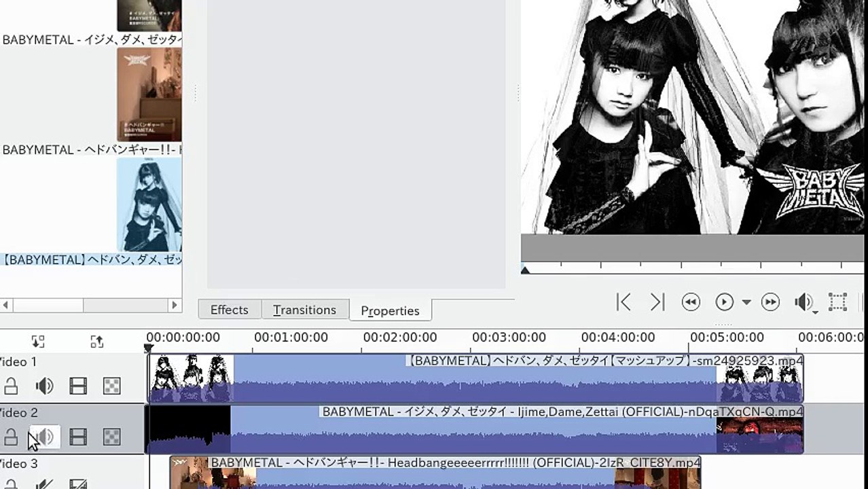Switch to the Transitions tab
Viewport: 868px width, 489px height.
[305, 310]
